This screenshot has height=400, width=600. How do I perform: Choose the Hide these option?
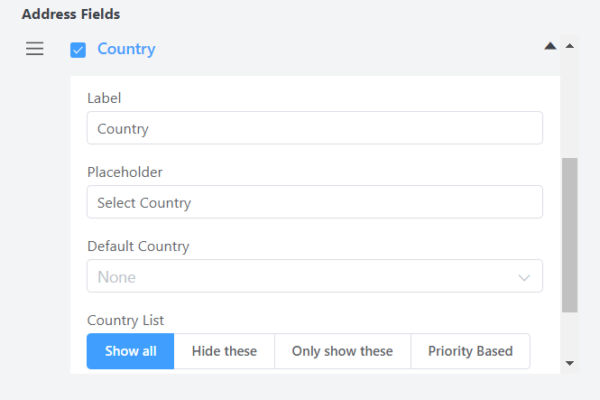pyautogui.click(x=224, y=351)
